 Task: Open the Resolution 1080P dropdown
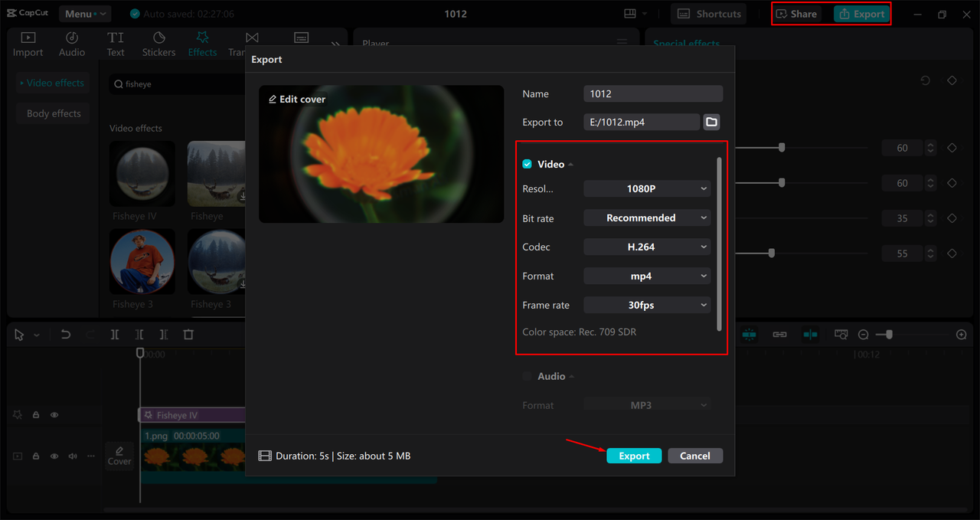647,188
